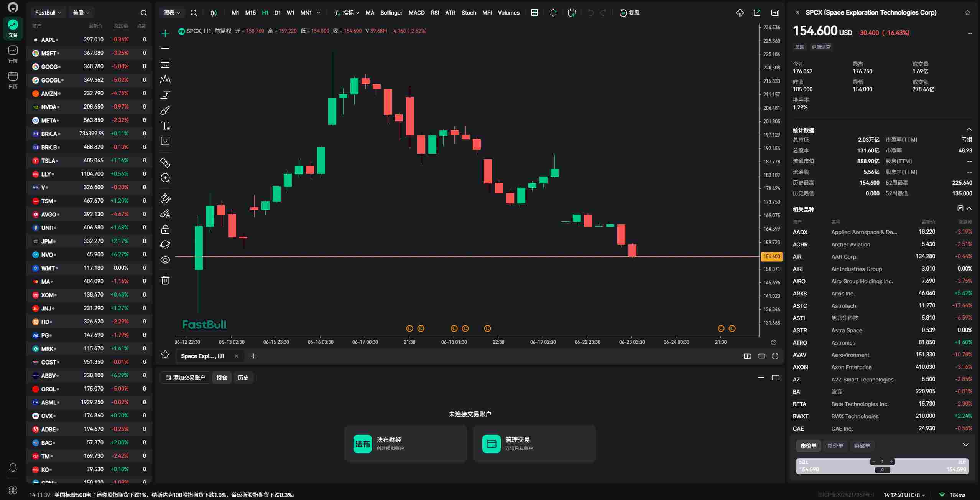
Task: Save chart to cloud
Action: [x=740, y=13]
